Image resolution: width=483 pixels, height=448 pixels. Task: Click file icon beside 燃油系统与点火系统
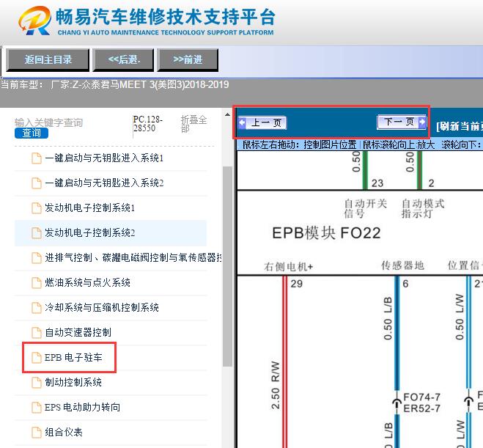(37, 283)
